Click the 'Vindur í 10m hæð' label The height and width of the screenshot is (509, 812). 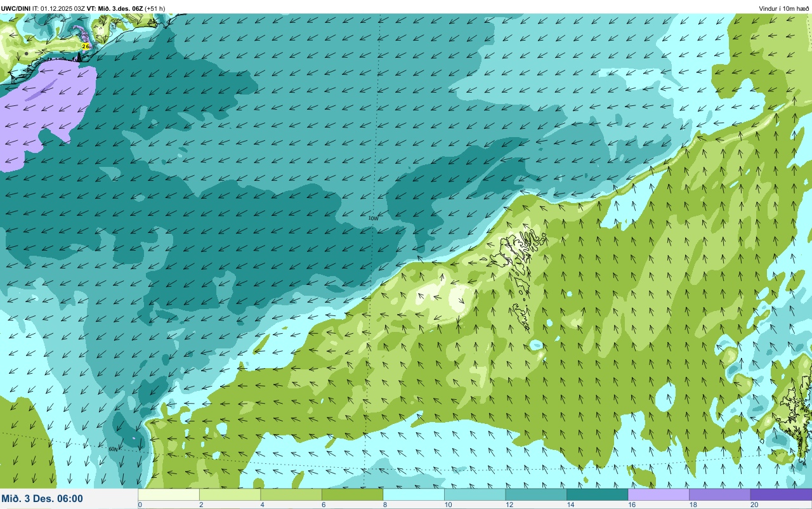[783, 8]
